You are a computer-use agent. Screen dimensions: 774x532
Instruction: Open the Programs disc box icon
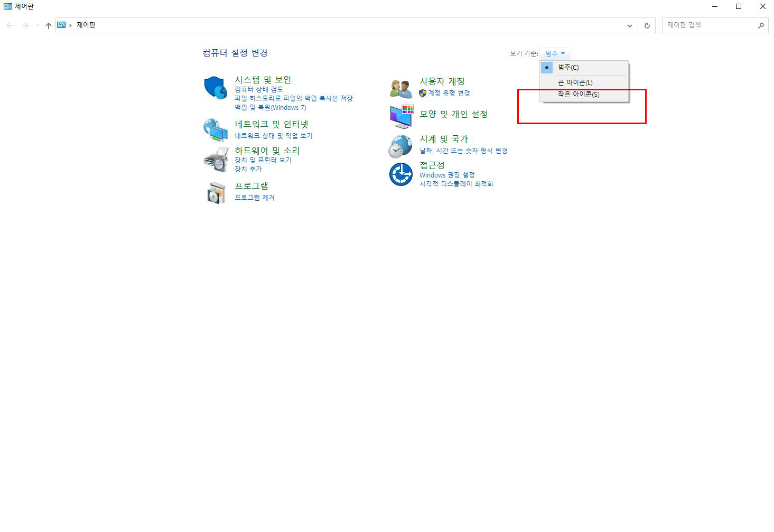coord(216,193)
